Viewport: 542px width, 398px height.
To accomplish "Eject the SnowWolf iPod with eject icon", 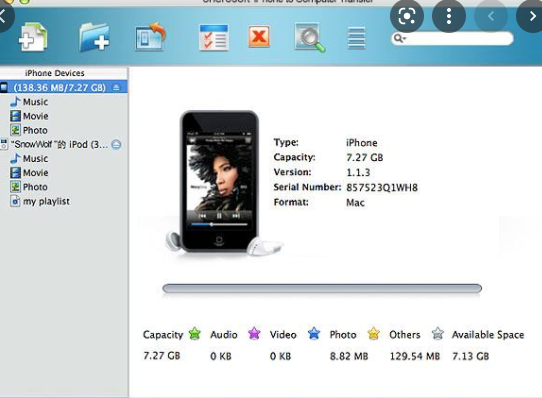I will 116,144.
